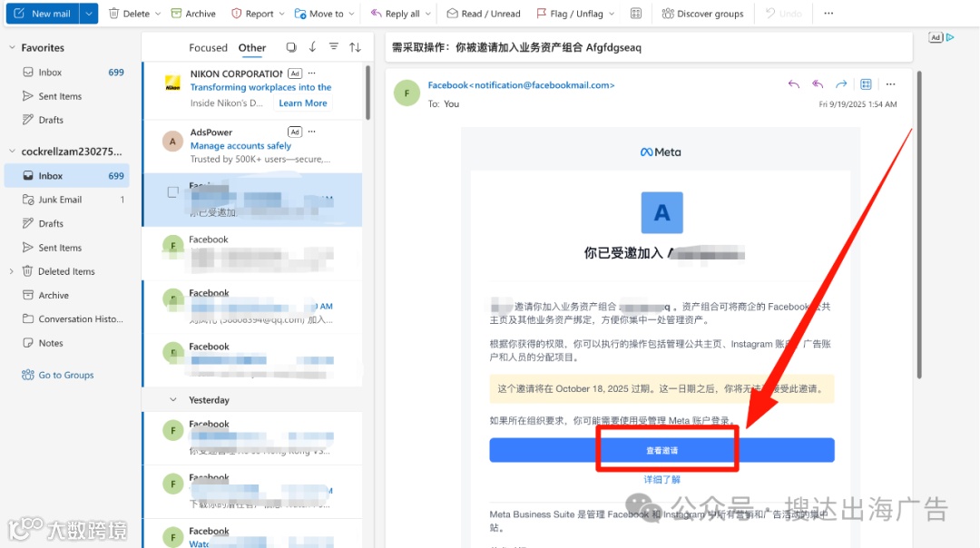This screenshot has width=980, height=548.
Task: Expand the Reply all dropdown arrow
Action: pyautogui.click(x=428, y=14)
